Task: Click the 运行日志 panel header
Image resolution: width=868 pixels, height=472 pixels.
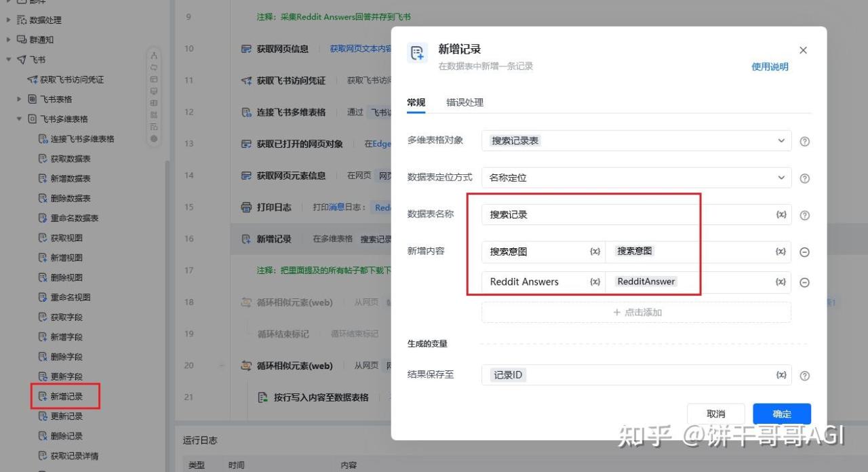Action: (x=200, y=440)
